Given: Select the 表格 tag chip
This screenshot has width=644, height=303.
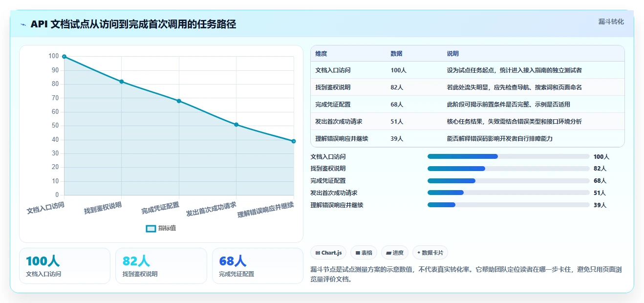Looking at the screenshot, I should pos(364,253).
